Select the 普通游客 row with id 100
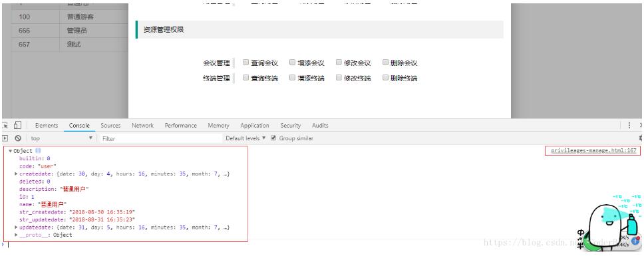Screen dimensions: 644x260 [x=71, y=17]
